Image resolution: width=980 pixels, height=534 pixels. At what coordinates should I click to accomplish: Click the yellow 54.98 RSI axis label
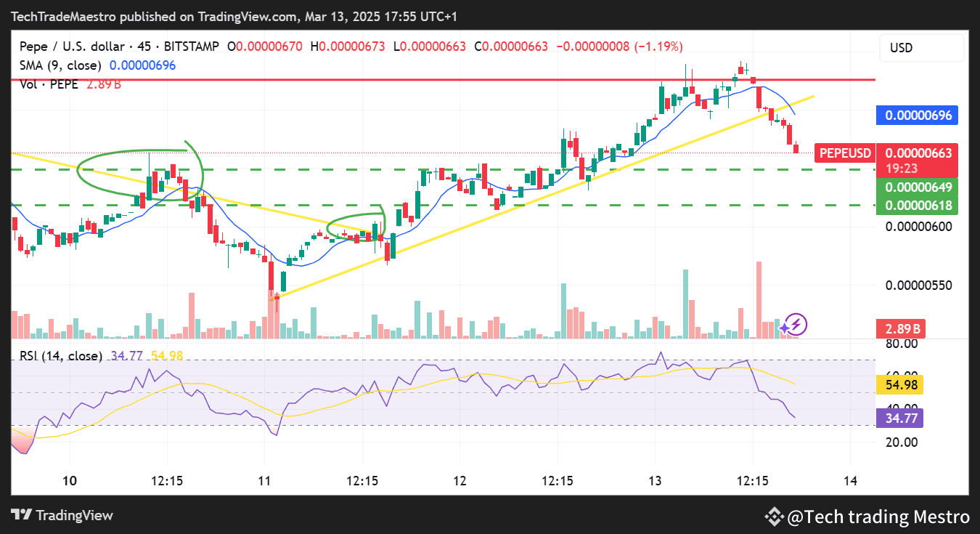coord(899,385)
